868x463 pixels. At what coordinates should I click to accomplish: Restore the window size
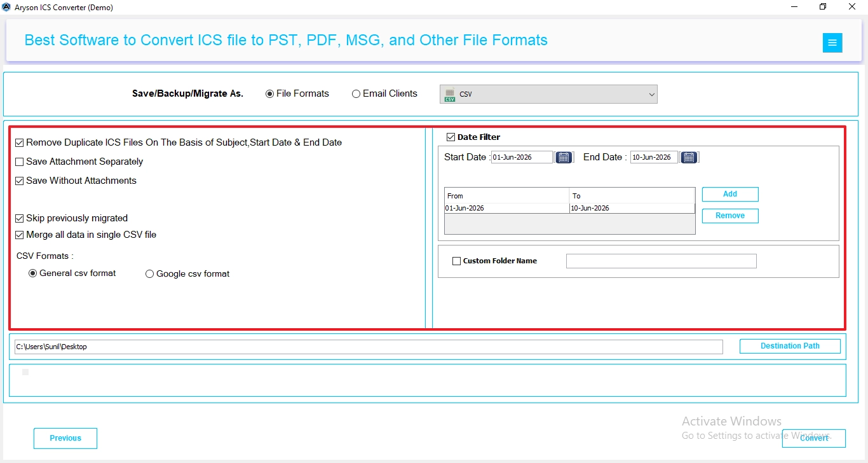click(x=823, y=7)
